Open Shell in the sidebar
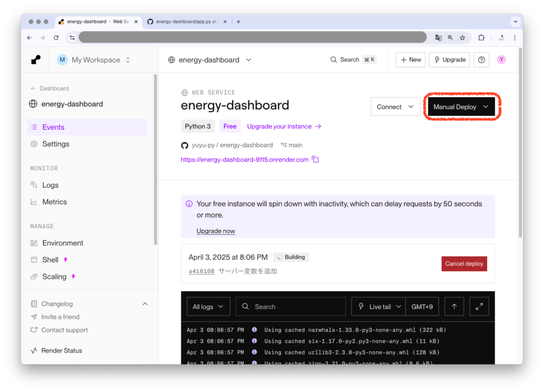This screenshot has width=544, height=392. point(87,260)
